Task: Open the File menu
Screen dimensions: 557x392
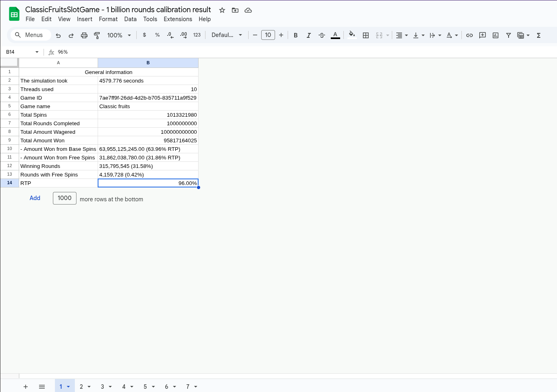Action: tap(30, 19)
